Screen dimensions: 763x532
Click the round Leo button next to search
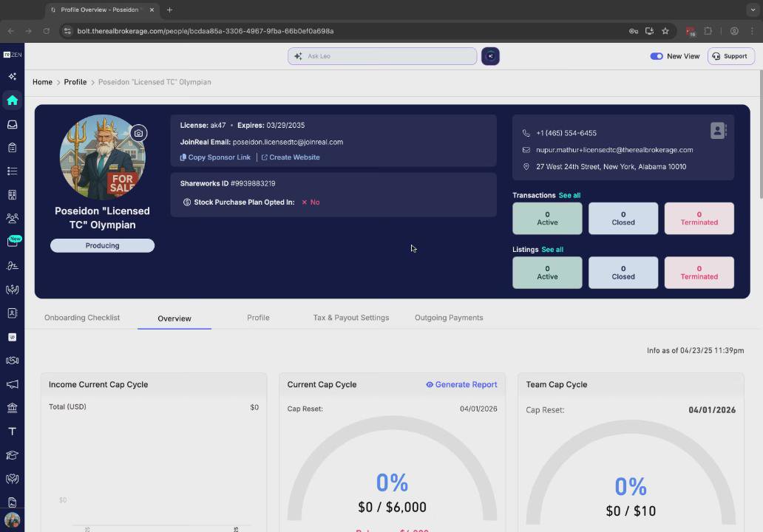point(490,56)
